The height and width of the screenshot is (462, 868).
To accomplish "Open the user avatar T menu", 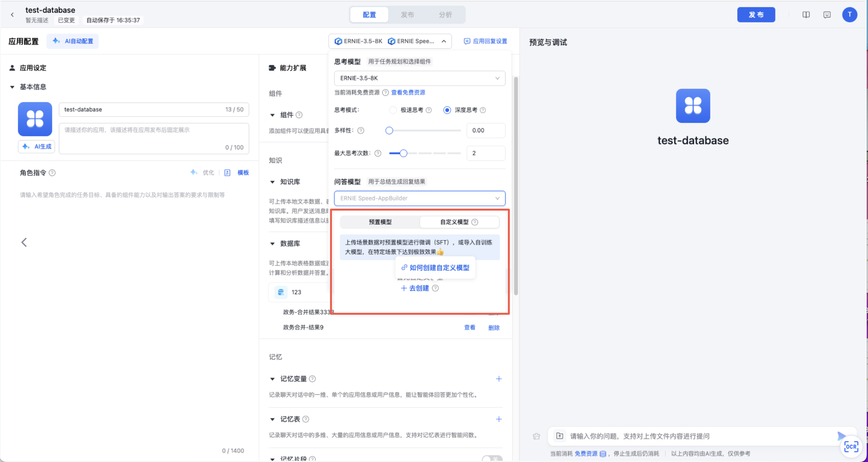I will [x=850, y=15].
